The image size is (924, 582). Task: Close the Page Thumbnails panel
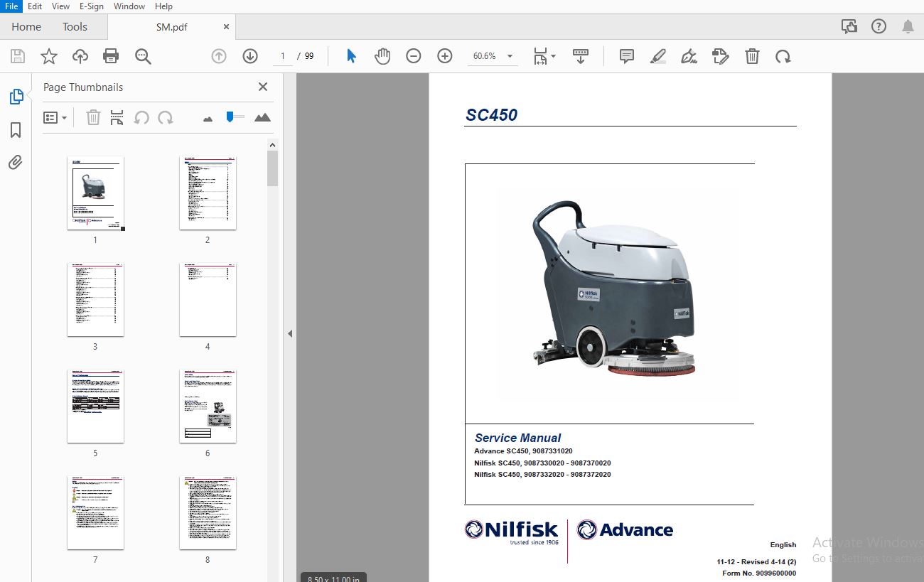click(263, 87)
